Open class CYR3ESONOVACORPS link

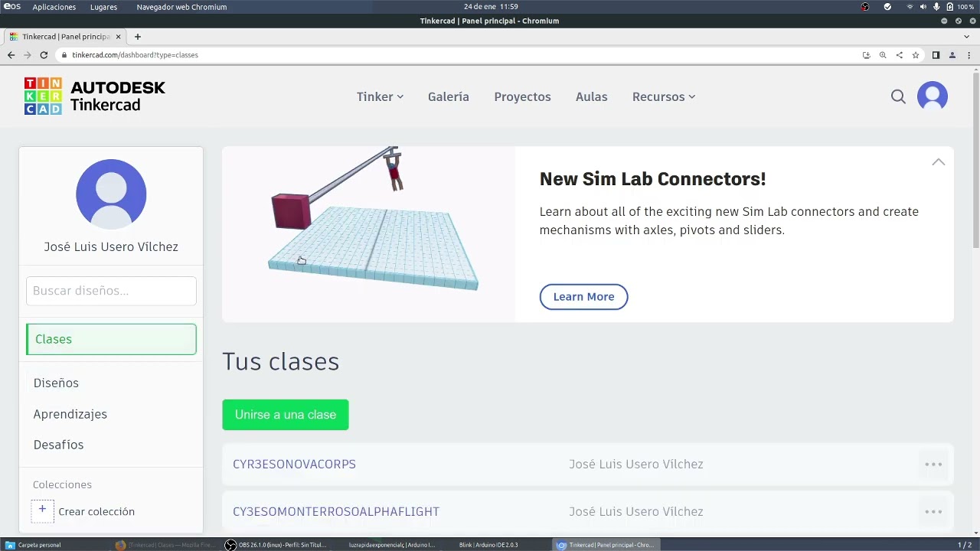tap(294, 465)
